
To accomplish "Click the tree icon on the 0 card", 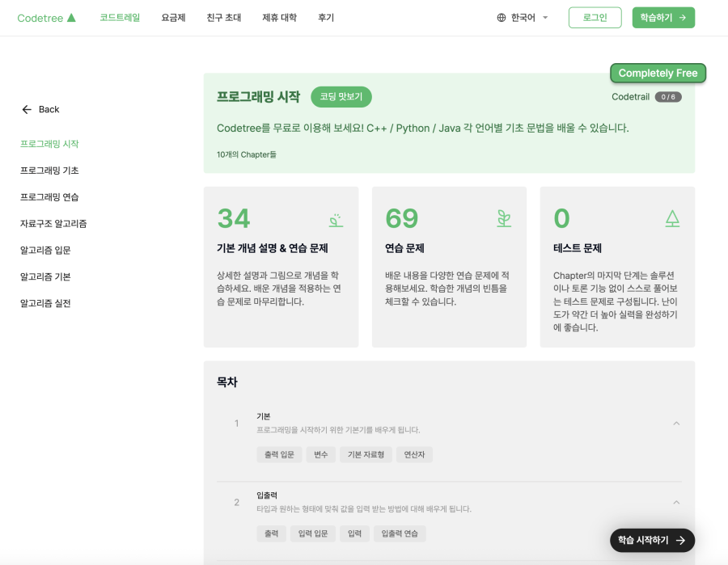I will pyautogui.click(x=672, y=218).
